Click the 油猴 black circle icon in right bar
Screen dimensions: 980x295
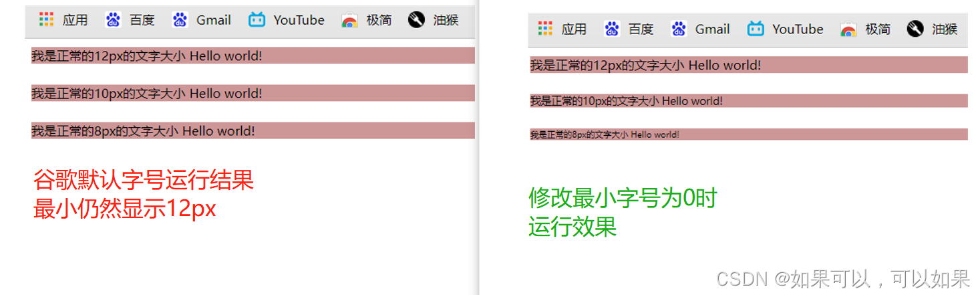[x=915, y=29]
